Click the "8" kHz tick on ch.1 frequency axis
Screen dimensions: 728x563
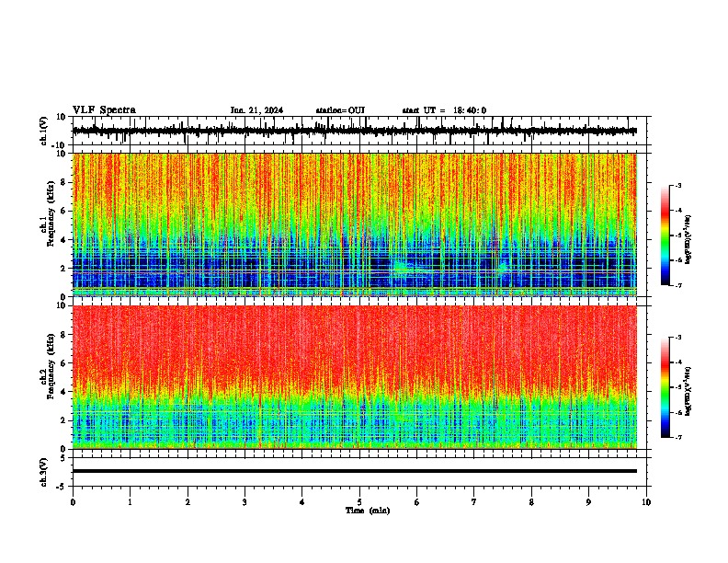click(64, 182)
